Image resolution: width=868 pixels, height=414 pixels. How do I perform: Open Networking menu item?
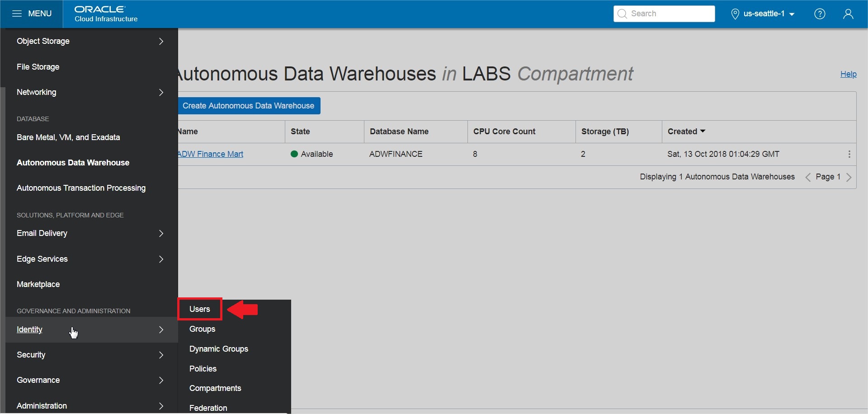pyautogui.click(x=37, y=92)
